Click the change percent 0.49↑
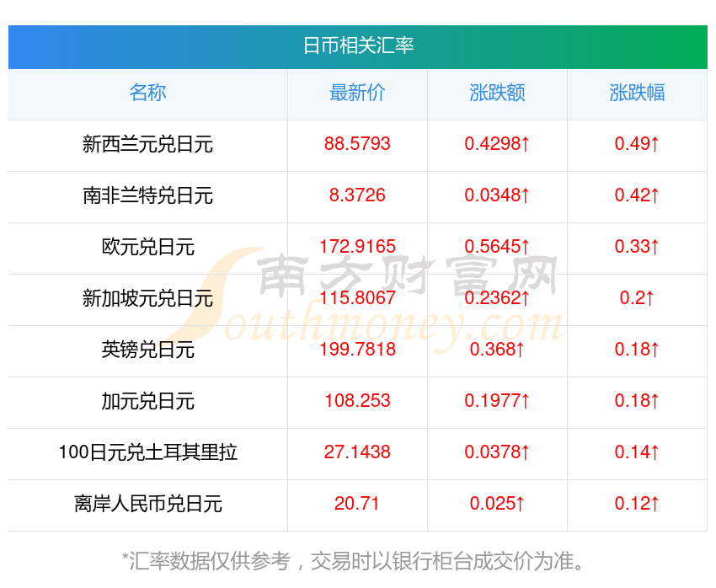716x588 pixels. (637, 144)
